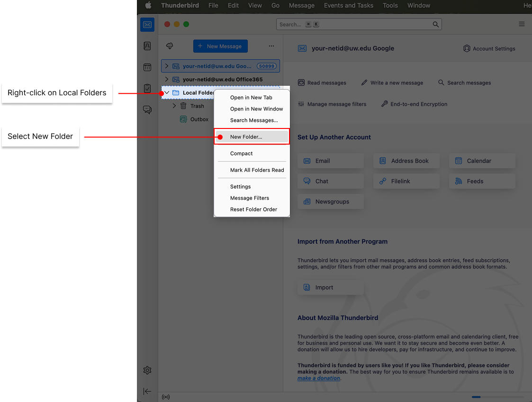Open the Tasks space icon
532x402 pixels.
[147, 89]
